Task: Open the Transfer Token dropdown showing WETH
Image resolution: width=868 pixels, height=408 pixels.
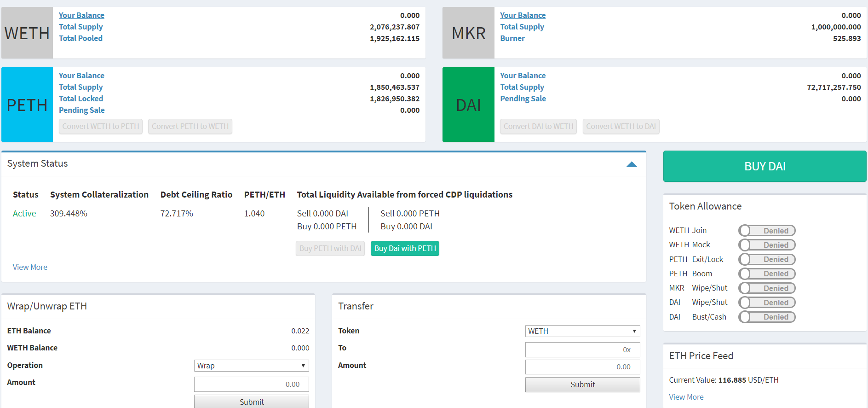Action: click(582, 331)
